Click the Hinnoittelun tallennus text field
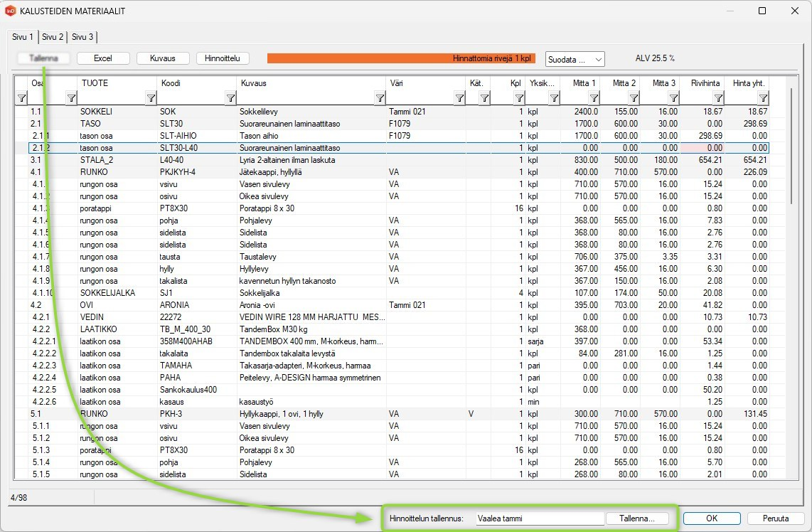The image size is (812, 532). [x=539, y=518]
